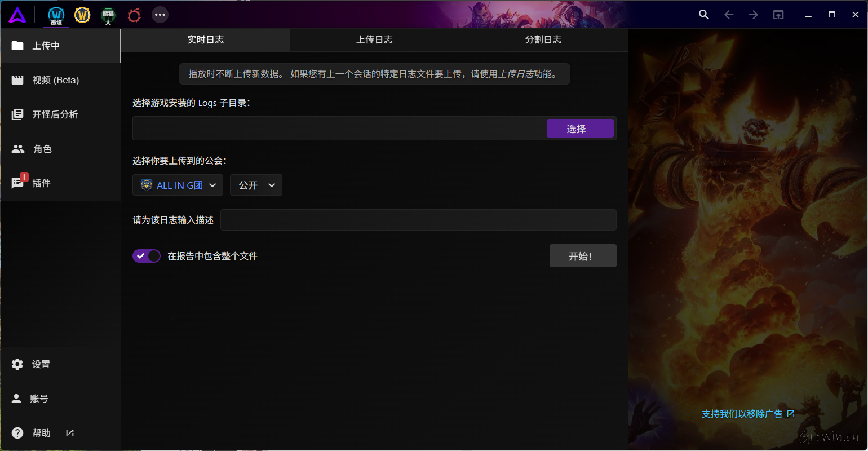The height and width of the screenshot is (451, 868).
Task: Open the 公开 visibility dropdown
Action: tap(256, 185)
